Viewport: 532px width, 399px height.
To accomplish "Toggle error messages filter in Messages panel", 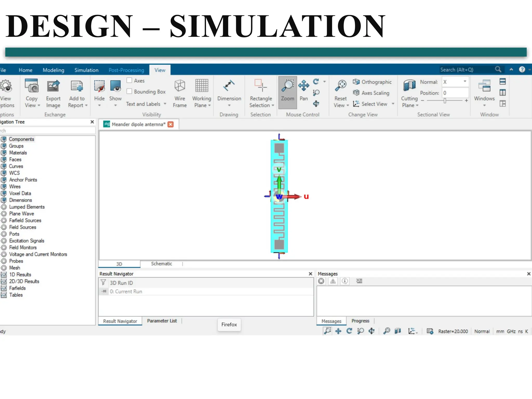I will coord(321,281).
